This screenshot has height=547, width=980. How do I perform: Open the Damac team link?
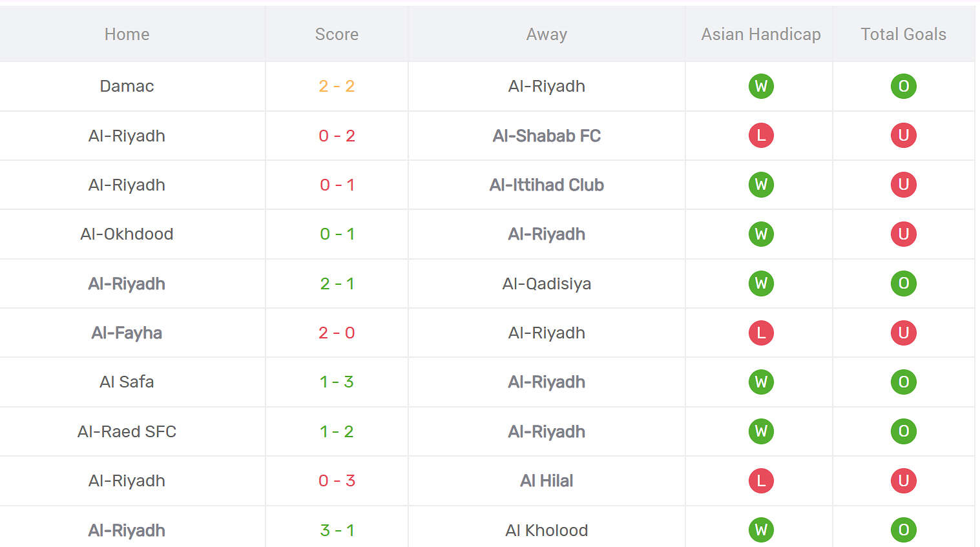pos(127,87)
